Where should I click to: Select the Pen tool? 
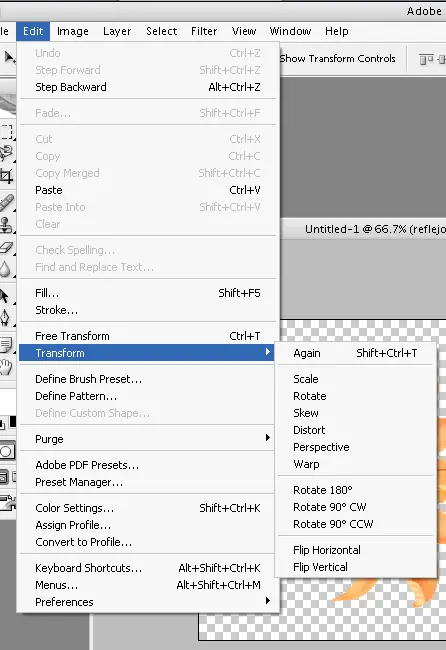pos(5,318)
